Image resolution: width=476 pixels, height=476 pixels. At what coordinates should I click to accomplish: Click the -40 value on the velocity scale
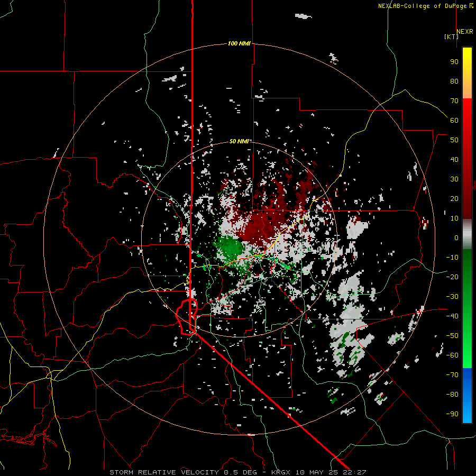click(x=452, y=316)
